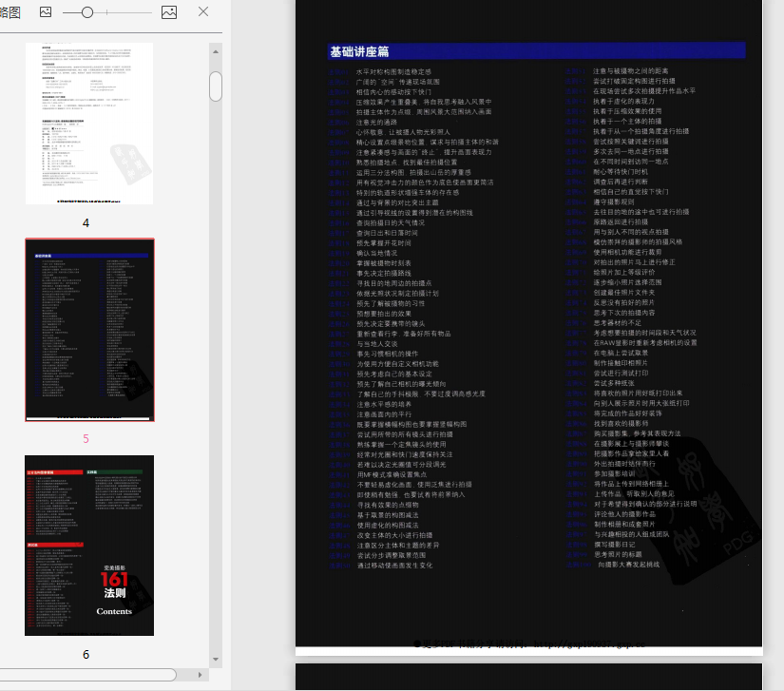This screenshot has width=784, height=691.
Task: Click the line 注意与被摄物之间的距离
Action: tap(630, 71)
